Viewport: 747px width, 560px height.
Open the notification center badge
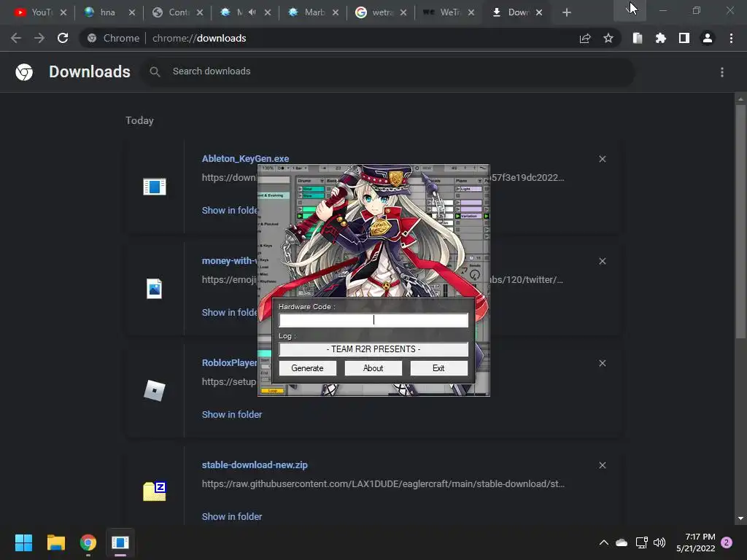pyautogui.click(x=727, y=542)
